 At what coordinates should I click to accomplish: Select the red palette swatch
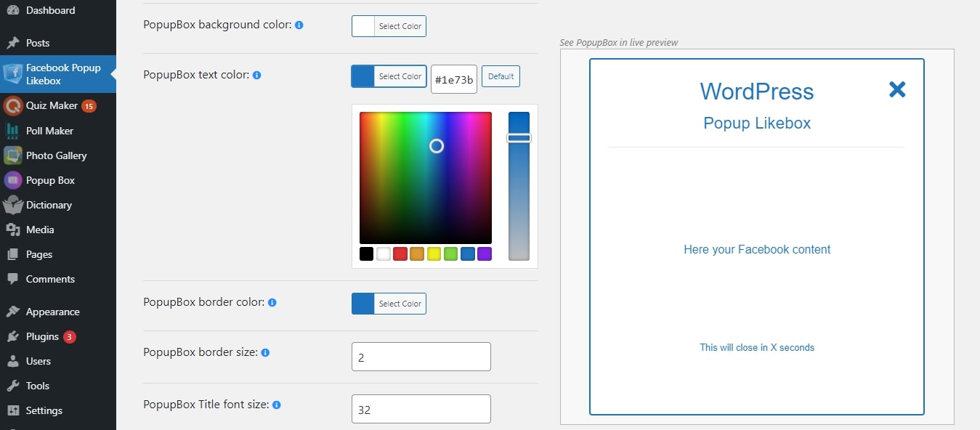point(400,253)
